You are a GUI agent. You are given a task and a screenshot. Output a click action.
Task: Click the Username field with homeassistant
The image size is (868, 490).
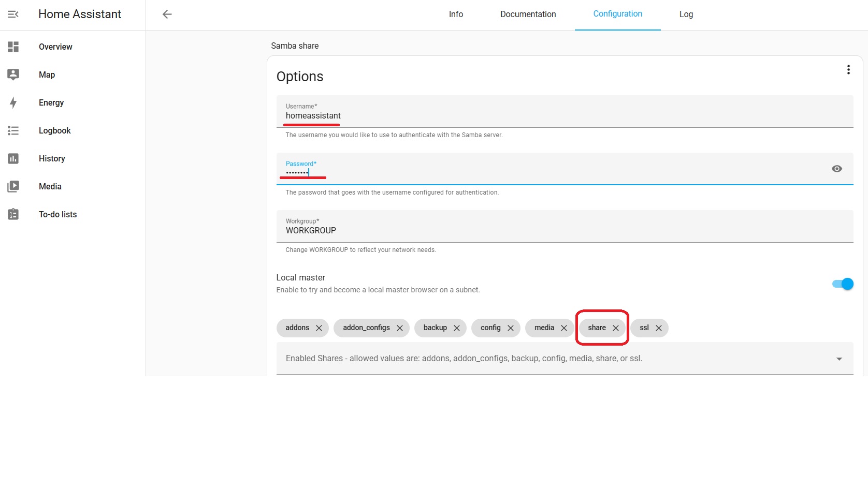click(x=565, y=111)
